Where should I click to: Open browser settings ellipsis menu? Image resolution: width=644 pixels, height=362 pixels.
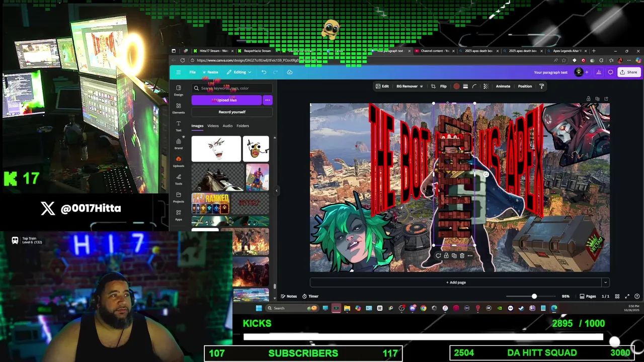pos(629,60)
